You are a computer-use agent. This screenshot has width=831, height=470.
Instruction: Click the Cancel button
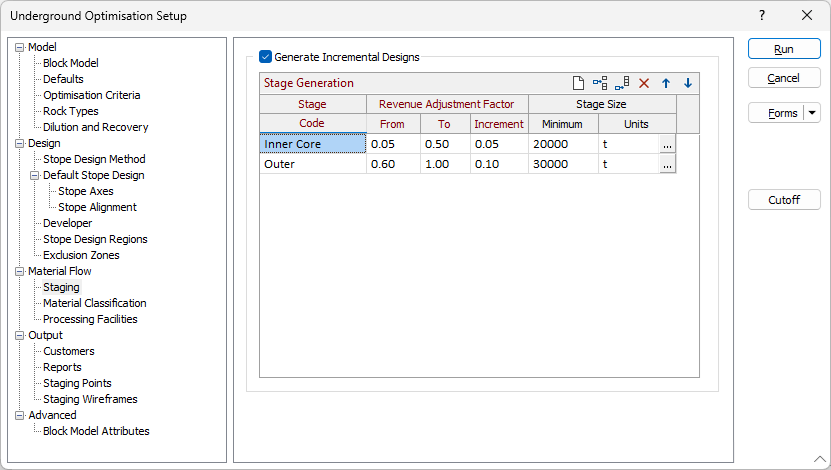coord(784,78)
